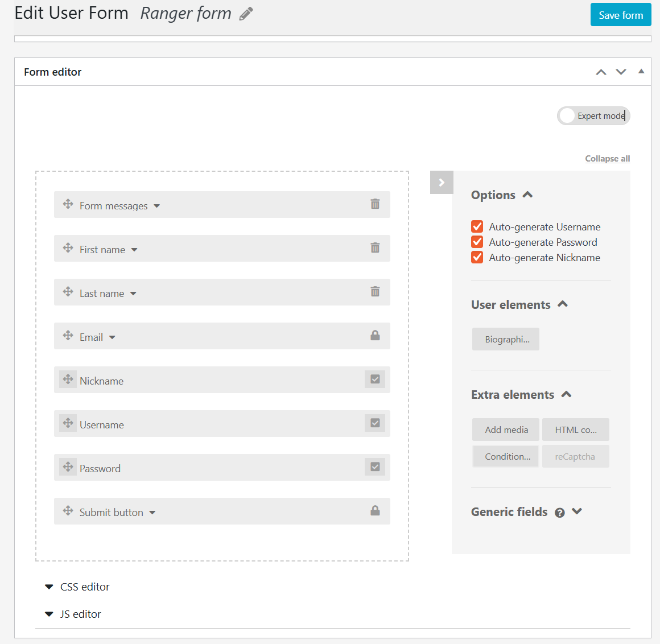Add Biographi... user element

click(x=505, y=339)
